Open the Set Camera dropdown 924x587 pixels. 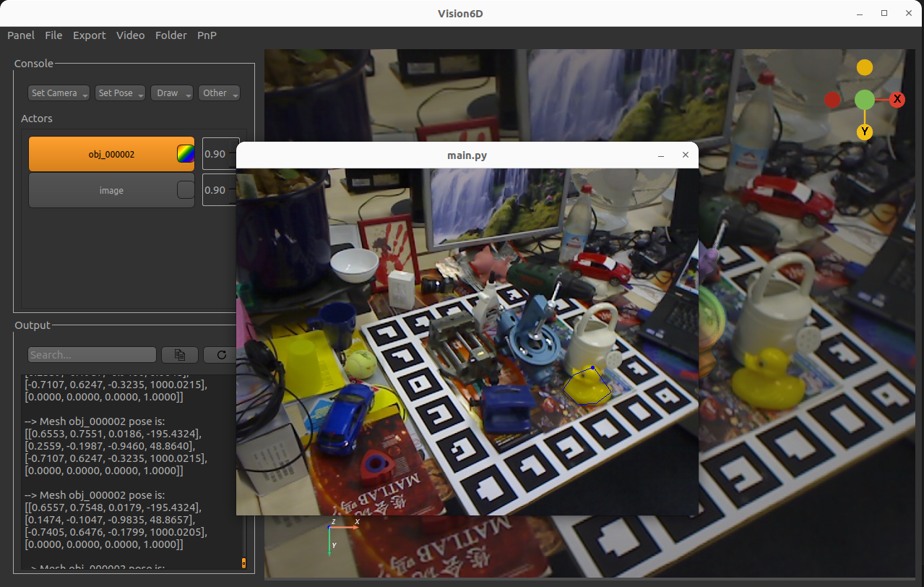coord(58,93)
